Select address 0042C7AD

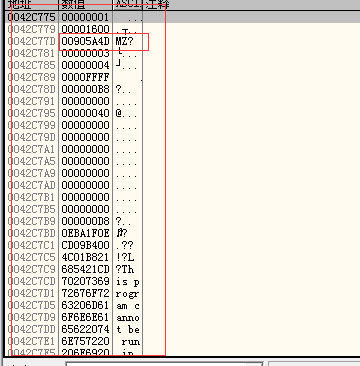33,185
